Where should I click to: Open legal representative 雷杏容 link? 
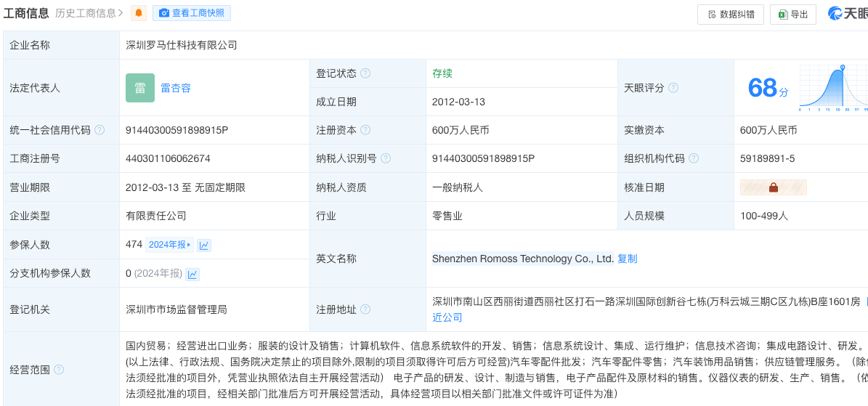coord(176,88)
